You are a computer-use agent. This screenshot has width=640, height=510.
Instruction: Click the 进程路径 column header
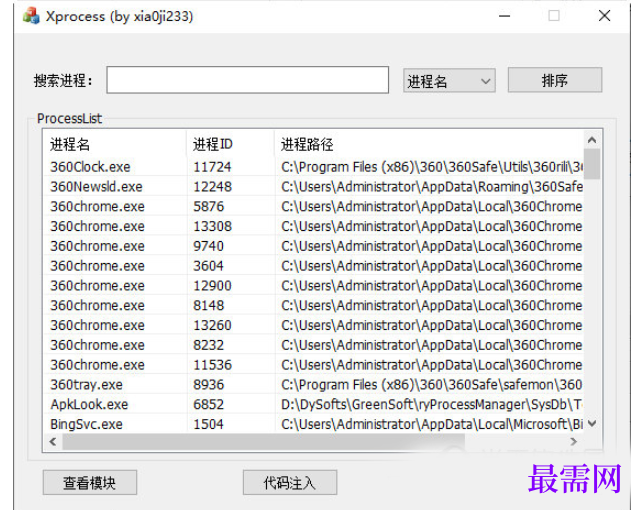click(429, 144)
